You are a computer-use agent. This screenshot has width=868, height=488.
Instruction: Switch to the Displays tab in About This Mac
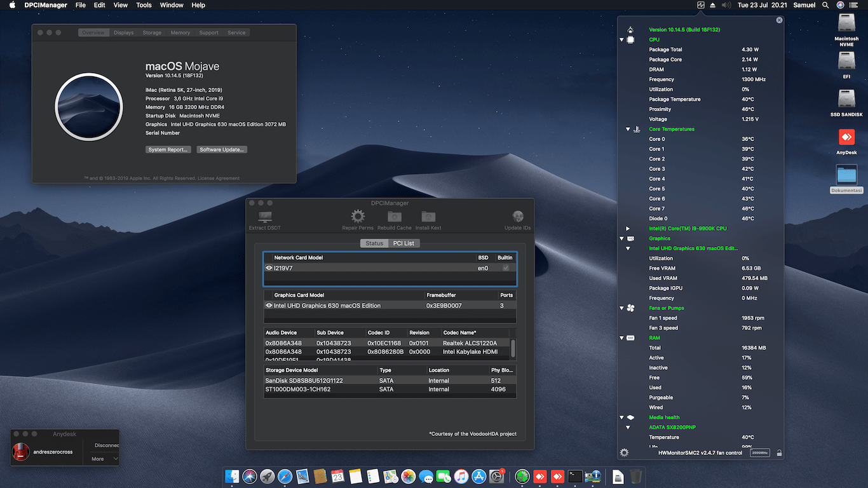click(124, 32)
